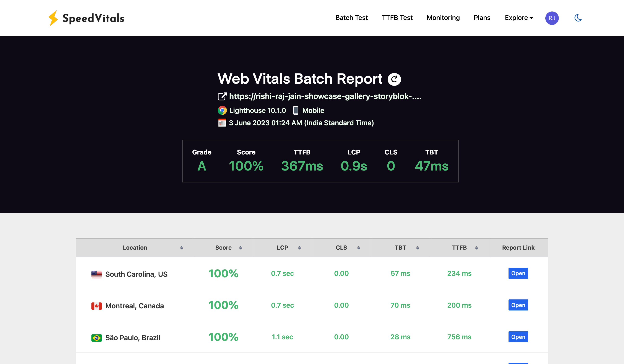The image size is (624, 364).
Task: Click the external link icon beside URL
Action: pyautogui.click(x=222, y=96)
